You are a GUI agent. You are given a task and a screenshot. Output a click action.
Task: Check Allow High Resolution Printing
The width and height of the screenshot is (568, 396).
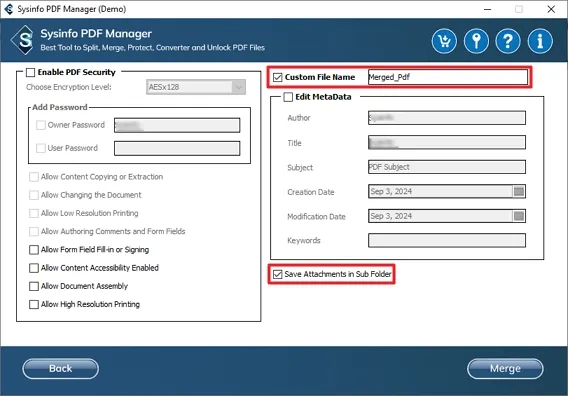coord(34,304)
